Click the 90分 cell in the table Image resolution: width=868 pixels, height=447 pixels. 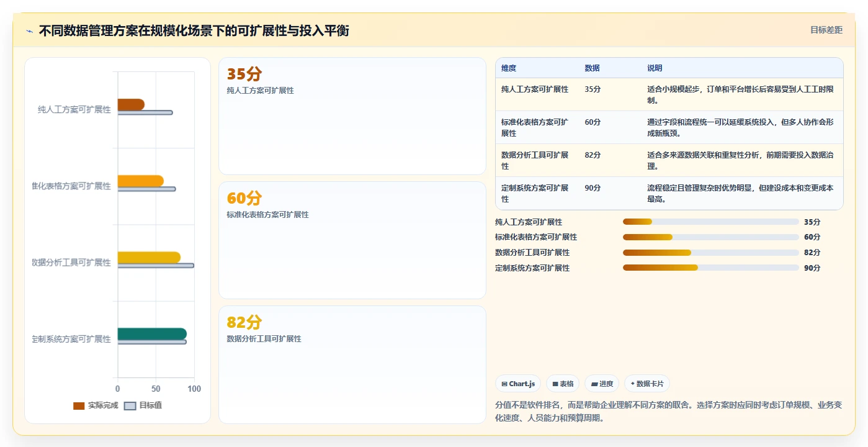click(x=593, y=188)
